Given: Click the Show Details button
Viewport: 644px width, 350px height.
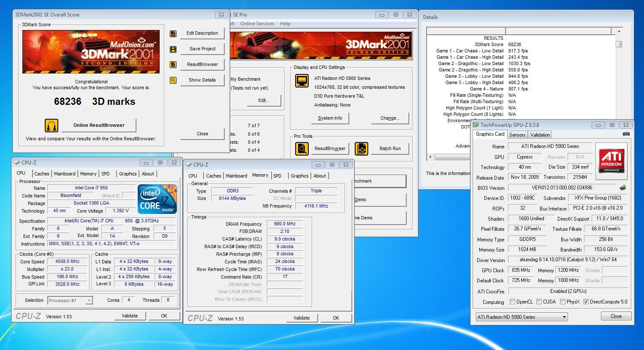Looking at the screenshot, I should pyautogui.click(x=202, y=80).
